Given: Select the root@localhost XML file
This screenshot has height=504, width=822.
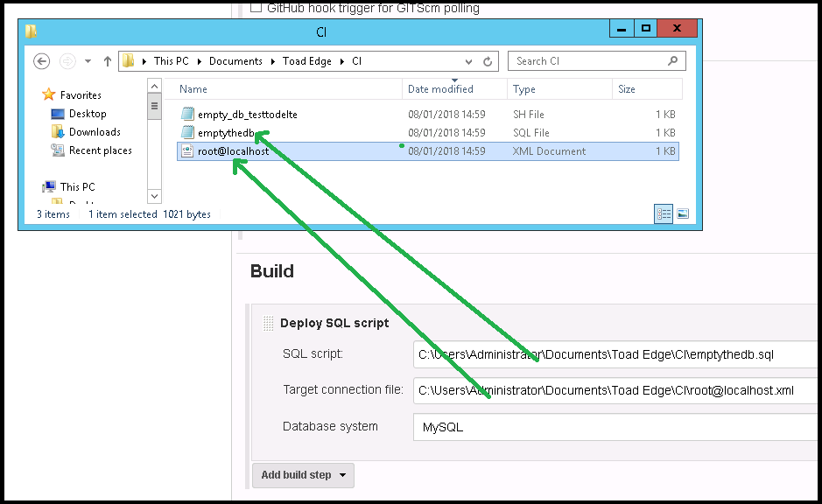Looking at the screenshot, I should [428, 150].
